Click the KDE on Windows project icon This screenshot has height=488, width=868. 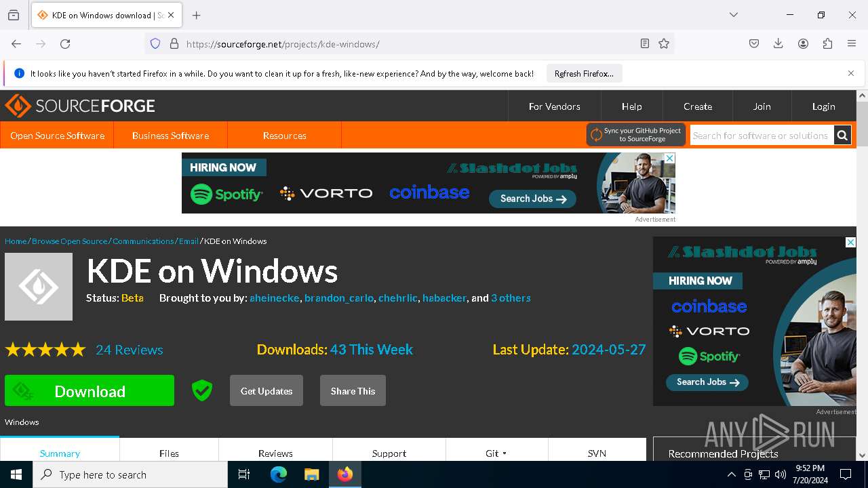(39, 287)
